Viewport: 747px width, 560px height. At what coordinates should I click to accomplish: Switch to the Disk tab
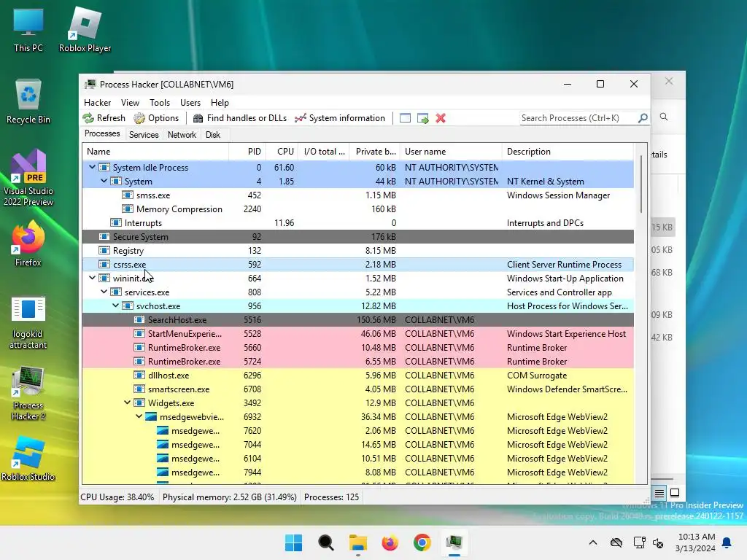213,135
